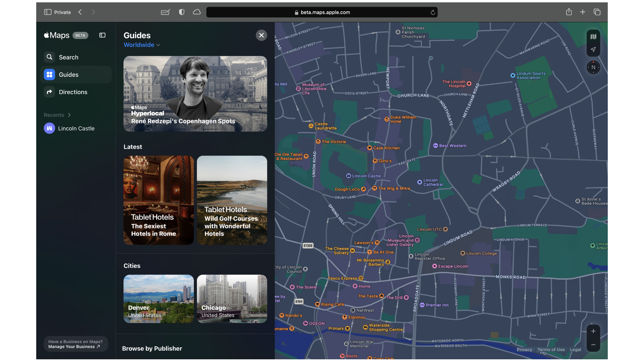
Task: Select the Tesco Express map marker
Action: click(361, 278)
